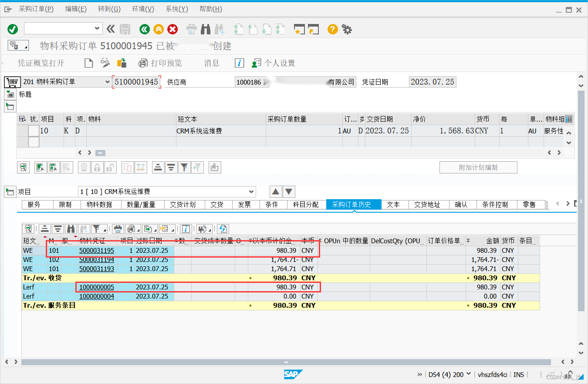Open service entry link 1000000004
Image resolution: width=588 pixels, height=384 pixels.
[x=97, y=296]
